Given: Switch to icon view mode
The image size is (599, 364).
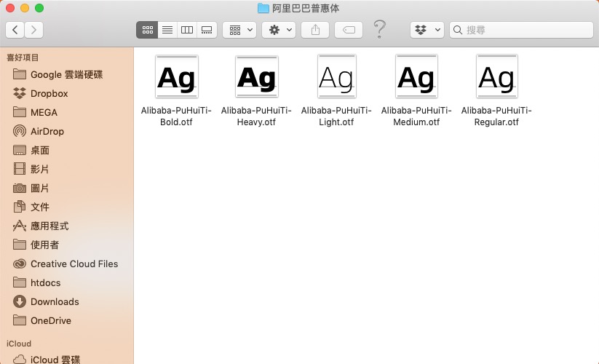Looking at the screenshot, I should point(148,30).
